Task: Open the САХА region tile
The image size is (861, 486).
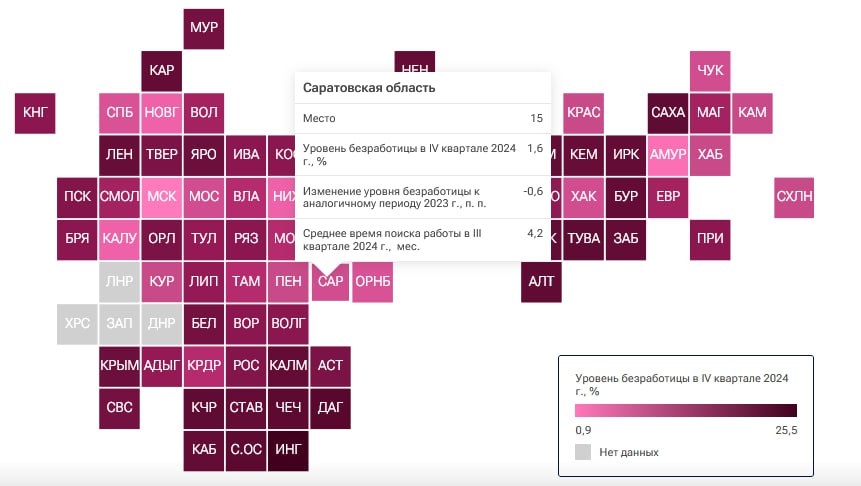Action: pos(668,113)
